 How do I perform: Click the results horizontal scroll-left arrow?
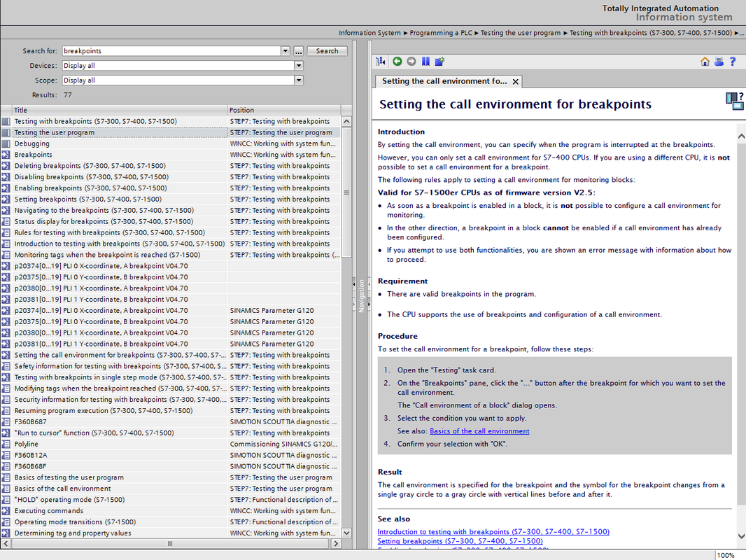[6, 543]
